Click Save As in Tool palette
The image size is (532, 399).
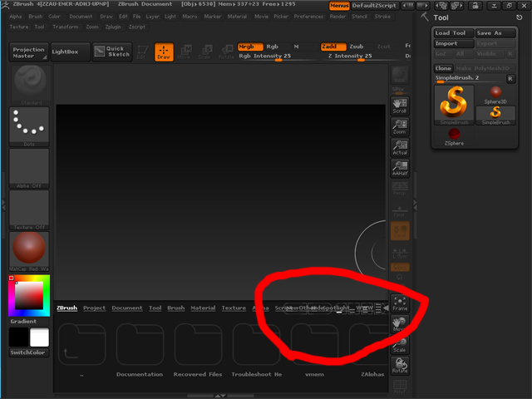click(x=495, y=33)
